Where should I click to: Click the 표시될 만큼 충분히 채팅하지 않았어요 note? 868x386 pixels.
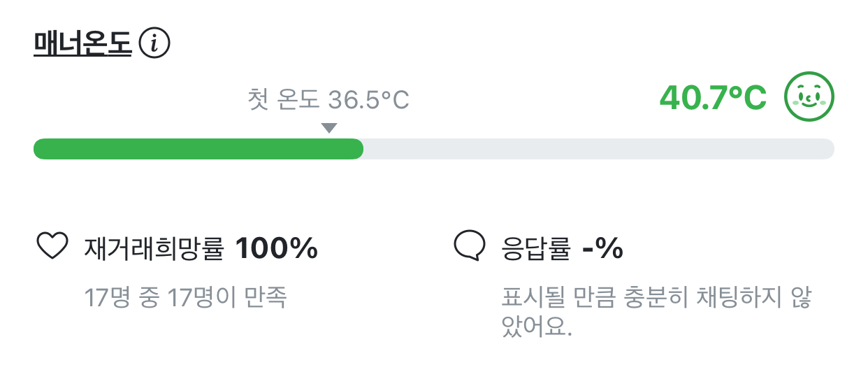[x=656, y=312]
